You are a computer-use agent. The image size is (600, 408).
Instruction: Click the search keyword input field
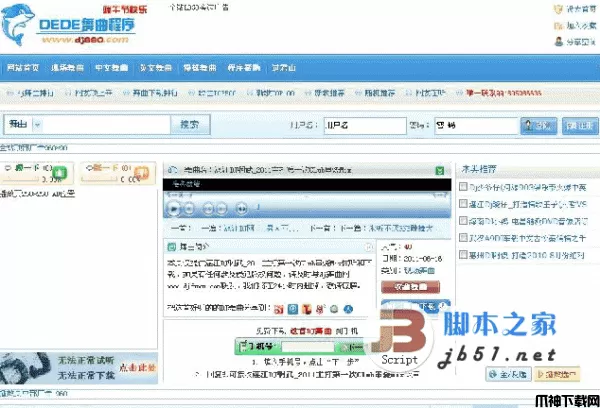tap(106, 124)
